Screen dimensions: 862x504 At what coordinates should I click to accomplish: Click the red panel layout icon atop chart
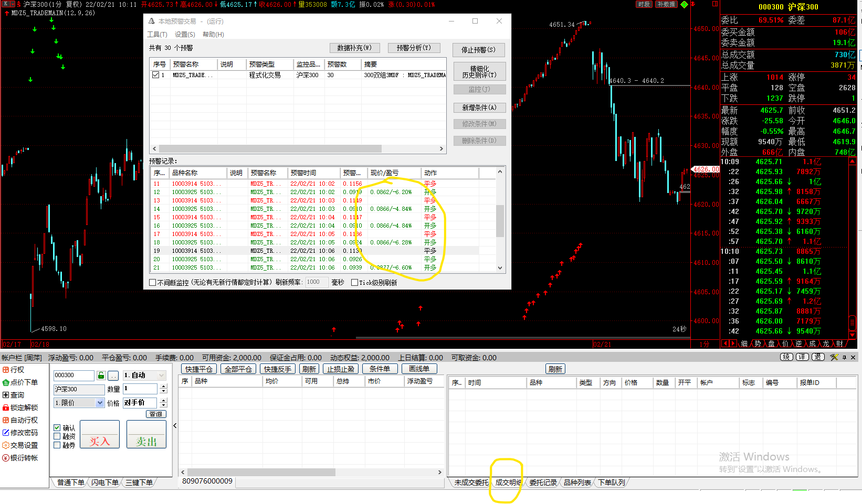(715, 4)
